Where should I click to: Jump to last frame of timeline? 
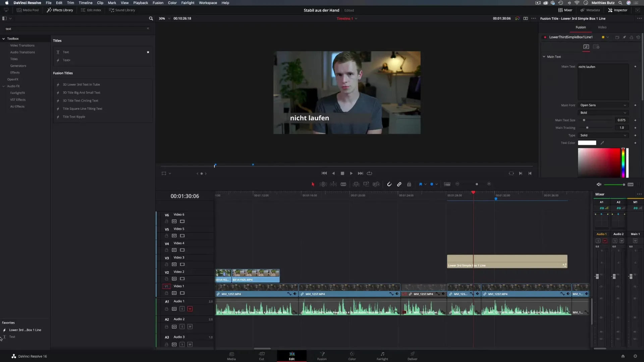360,173
